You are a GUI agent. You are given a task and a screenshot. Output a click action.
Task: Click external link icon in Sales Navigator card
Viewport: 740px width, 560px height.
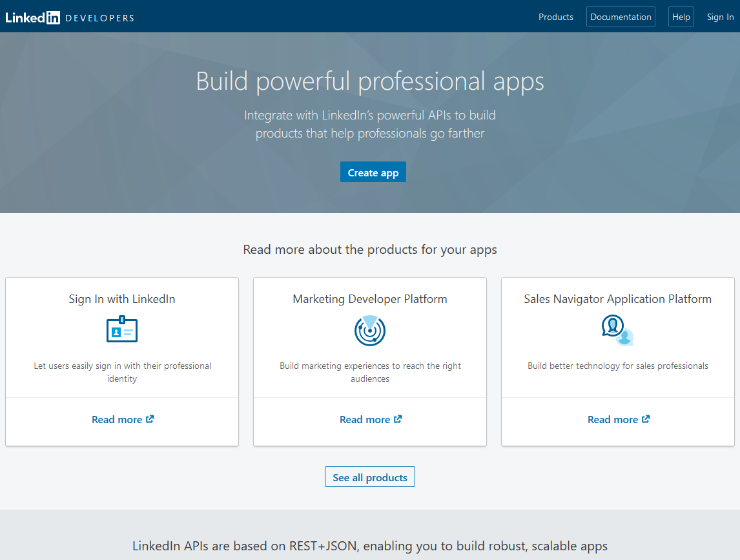pyautogui.click(x=646, y=419)
